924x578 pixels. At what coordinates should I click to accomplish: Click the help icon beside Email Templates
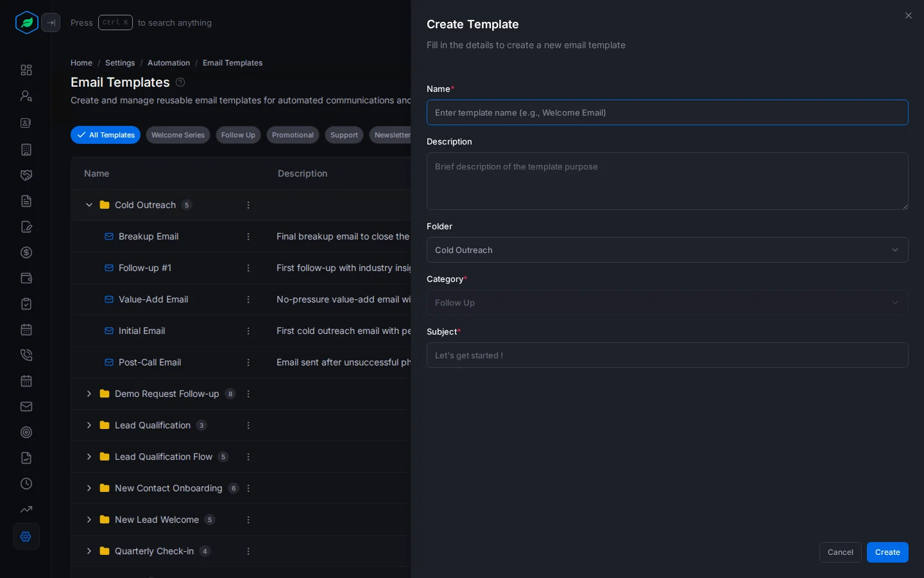[x=180, y=82]
